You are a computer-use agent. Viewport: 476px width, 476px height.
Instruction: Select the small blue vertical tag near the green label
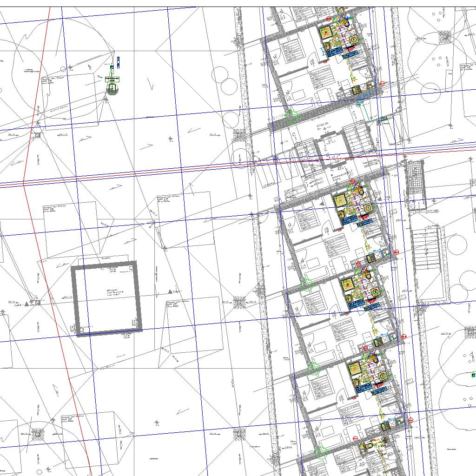click(x=118, y=62)
